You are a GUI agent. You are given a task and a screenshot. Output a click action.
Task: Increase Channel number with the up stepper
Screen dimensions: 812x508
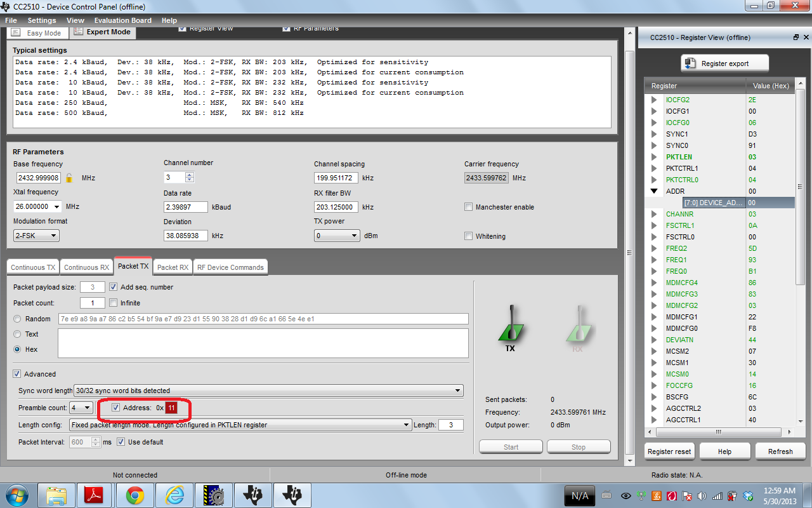[188, 174]
